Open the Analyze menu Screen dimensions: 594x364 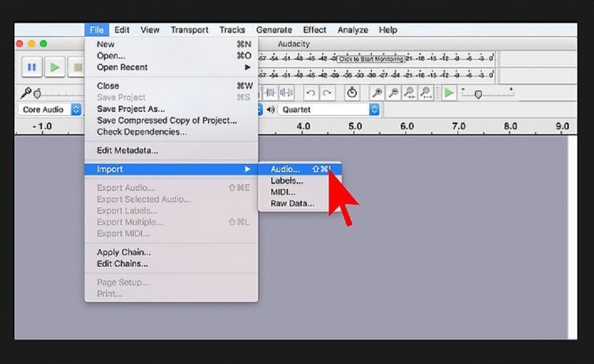click(353, 30)
